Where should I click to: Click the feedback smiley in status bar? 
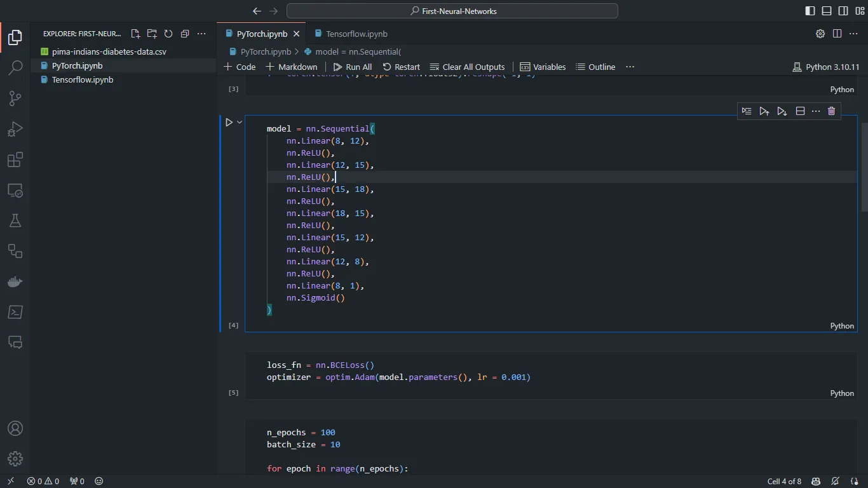tap(98, 481)
